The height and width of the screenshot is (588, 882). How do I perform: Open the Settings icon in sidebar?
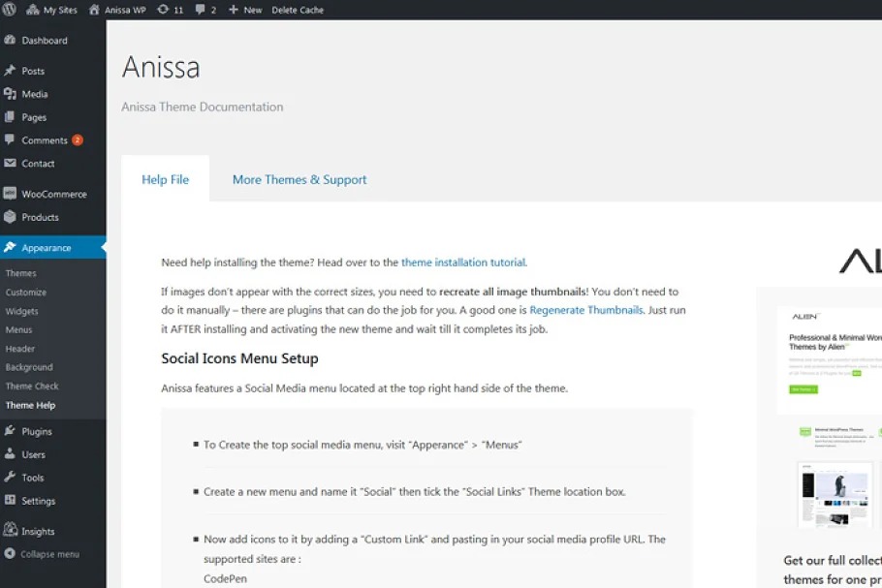[10, 501]
